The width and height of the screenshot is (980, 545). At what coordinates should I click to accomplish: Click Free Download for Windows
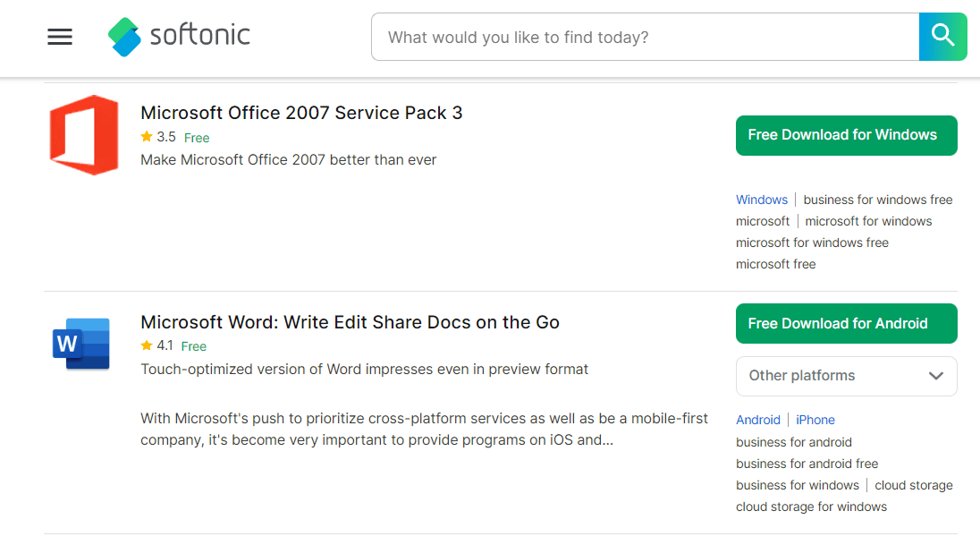pyautogui.click(x=846, y=135)
